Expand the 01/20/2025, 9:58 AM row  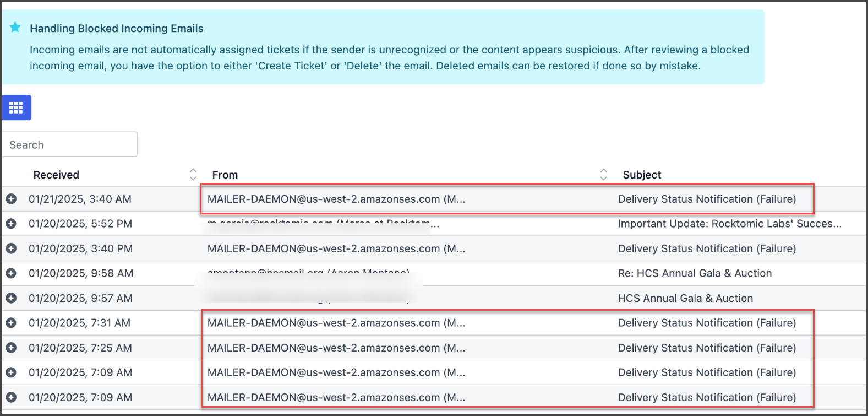pos(11,273)
